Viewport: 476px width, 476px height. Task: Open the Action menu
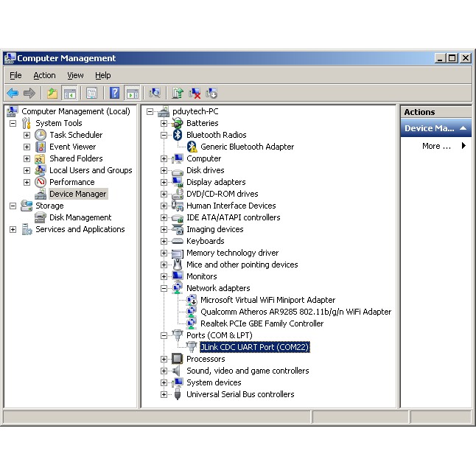[44, 75]
